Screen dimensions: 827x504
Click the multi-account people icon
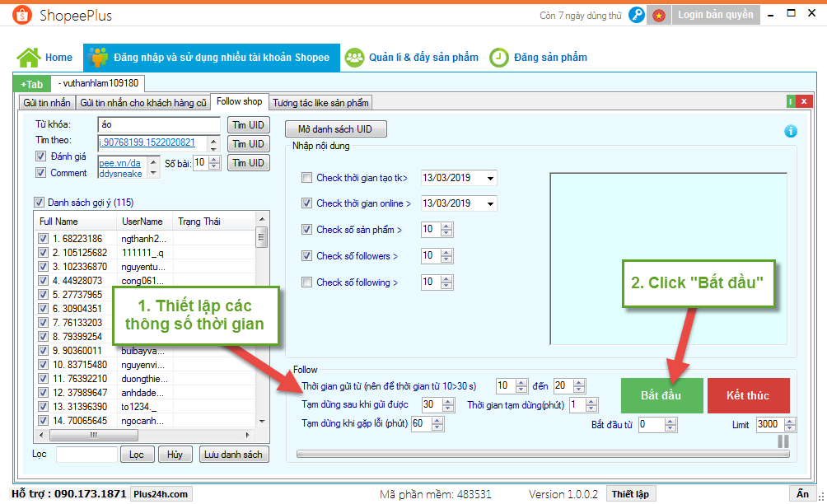tap(98, 58)
